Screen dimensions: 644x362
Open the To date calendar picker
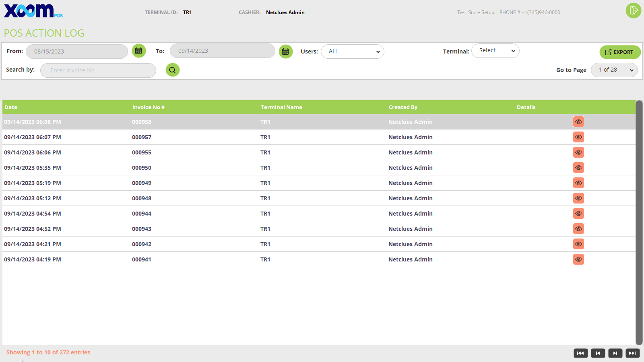tap(286, 51)
